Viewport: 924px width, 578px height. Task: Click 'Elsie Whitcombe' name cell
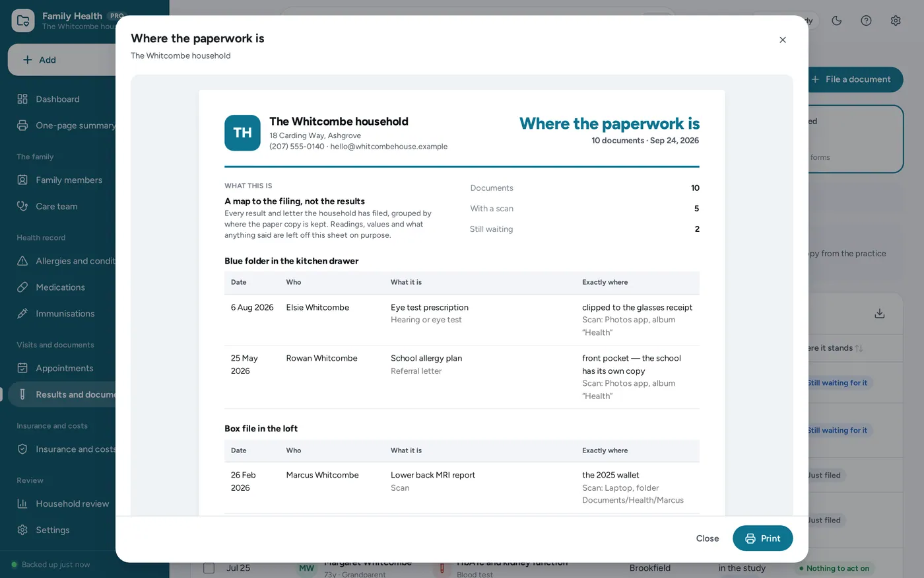coord(317,307)
